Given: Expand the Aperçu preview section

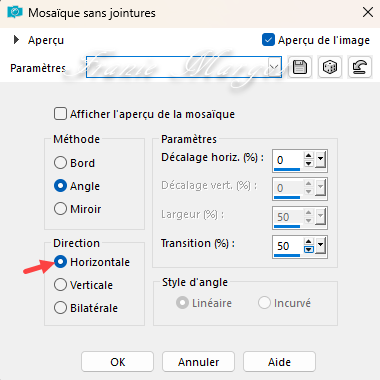Looking at the screenshot, I should click(x=16, y=40).
